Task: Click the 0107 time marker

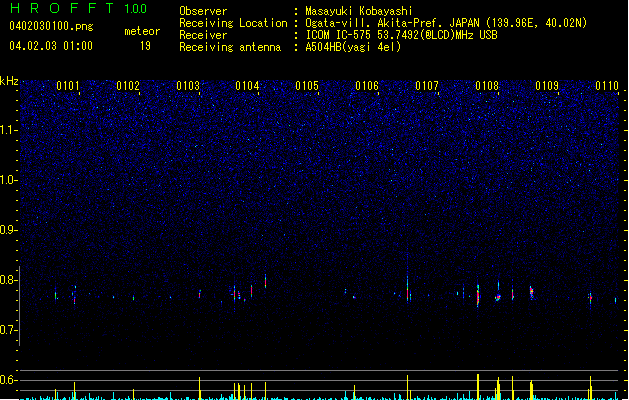Action: click(x=427, y=86)
